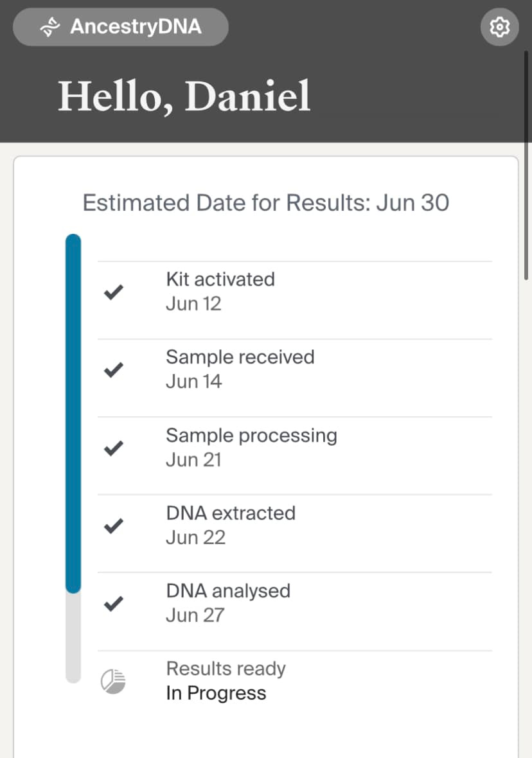Click the Kit activated checkmark icon
Image resolution: width=532 pixels, height=758 pixels.
[114, 293]
